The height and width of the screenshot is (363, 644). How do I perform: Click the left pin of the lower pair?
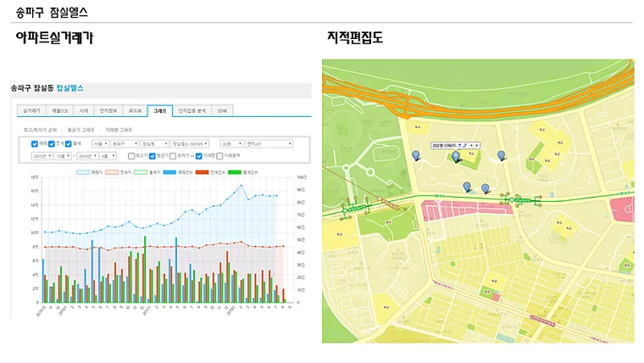(x=467, y=187)
